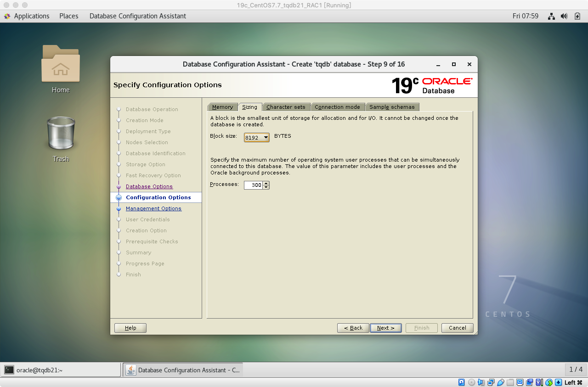
Task: Click the battery indicator in top panel
Action: [x=577, y=16]
